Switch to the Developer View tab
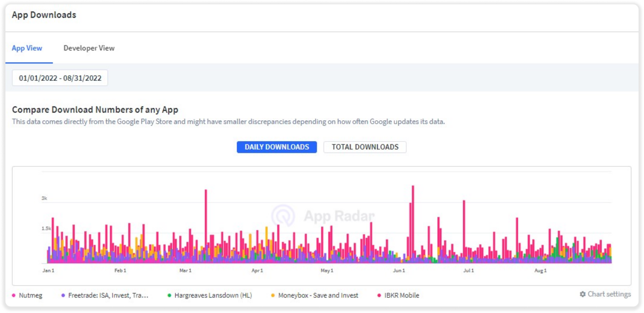Screen dimensions: 644x313 89,48
